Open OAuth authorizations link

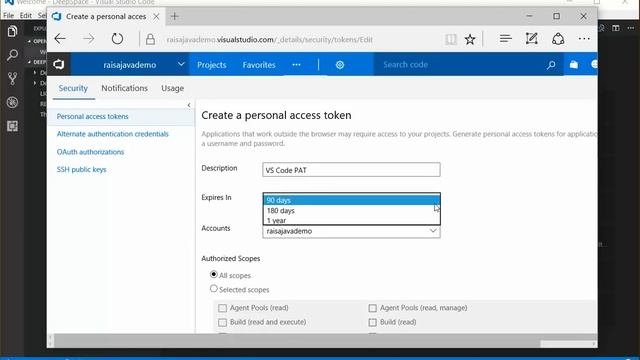(x=90, y=152)
